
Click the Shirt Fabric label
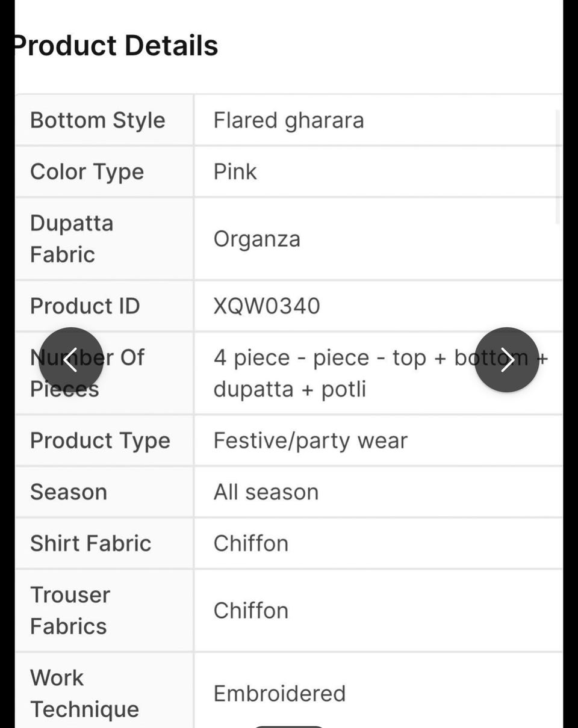pyautogui.click(x=91, y=543)
